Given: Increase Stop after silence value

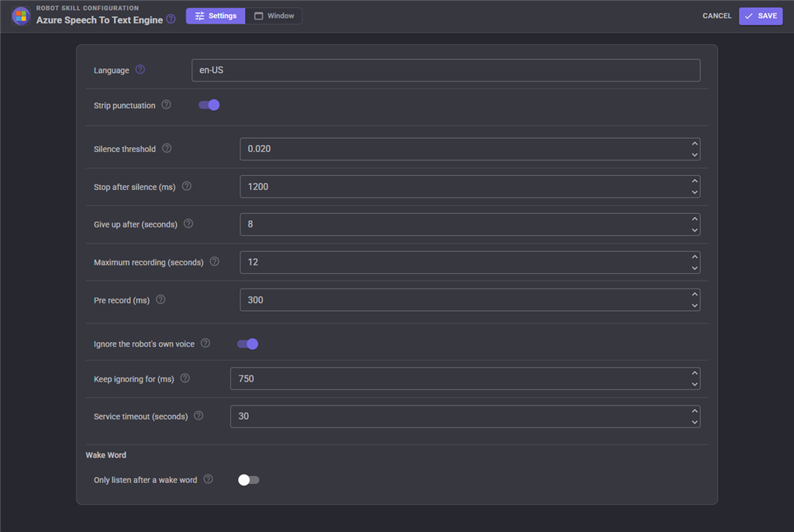Looking at the screenshot, I should (x=695, y=181).
